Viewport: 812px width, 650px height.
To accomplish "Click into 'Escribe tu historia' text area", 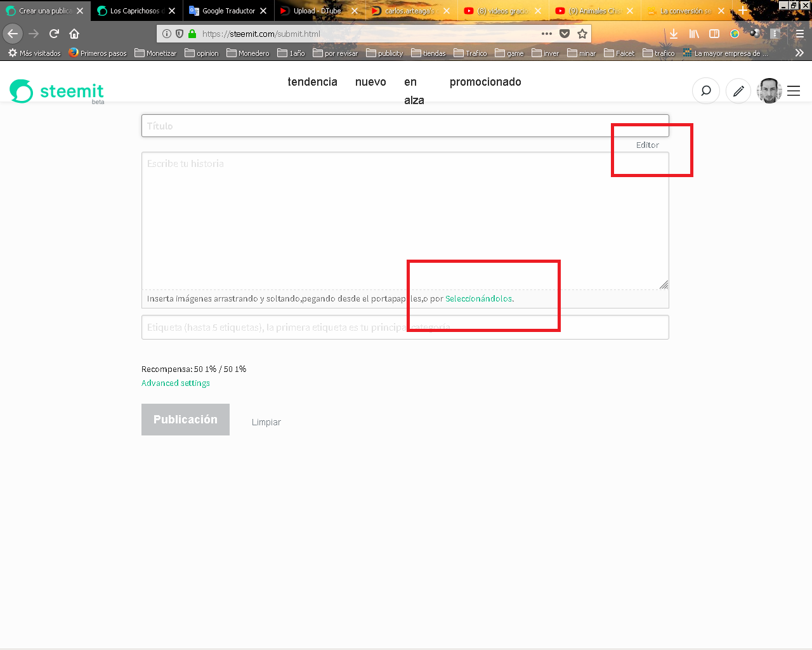I will [405, 221].
